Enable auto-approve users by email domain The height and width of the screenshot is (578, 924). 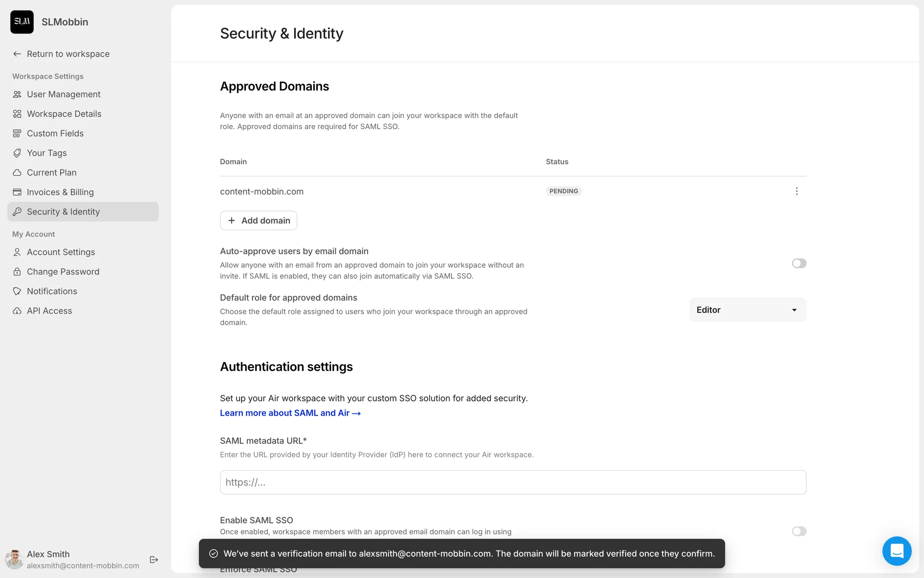coord(799,263)
